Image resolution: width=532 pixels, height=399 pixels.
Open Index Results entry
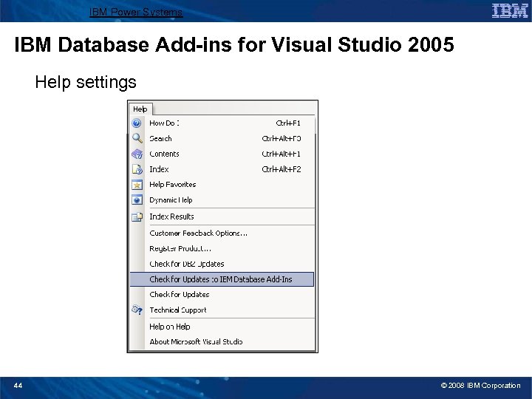[x=222, y=216]
